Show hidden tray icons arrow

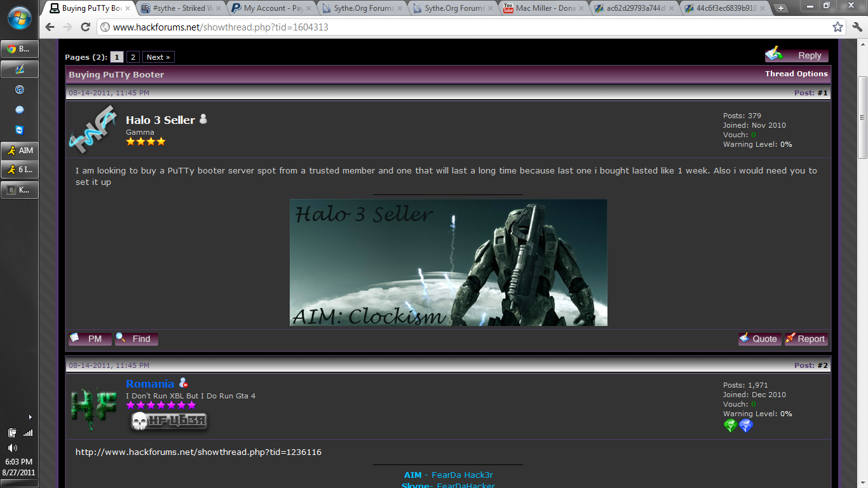click(30, 417)
